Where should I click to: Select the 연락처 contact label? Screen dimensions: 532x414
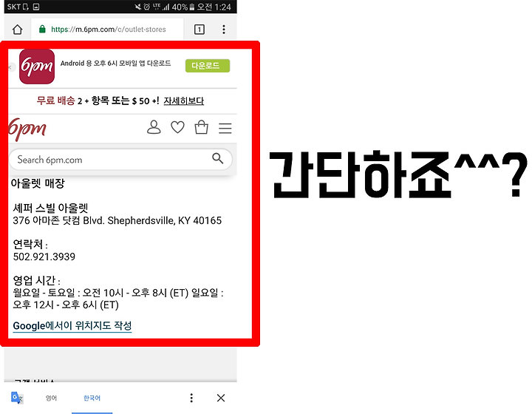pyautogui.click(x=30, y=244)
